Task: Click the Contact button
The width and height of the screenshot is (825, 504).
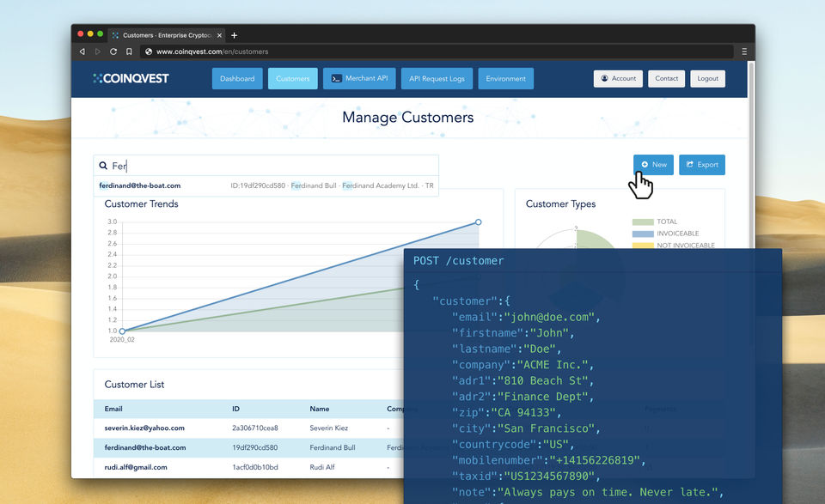Action: coord(667,78)
